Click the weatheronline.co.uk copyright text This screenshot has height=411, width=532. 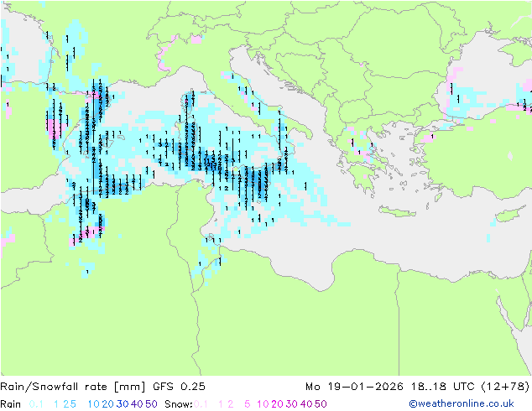coord(462,403)
